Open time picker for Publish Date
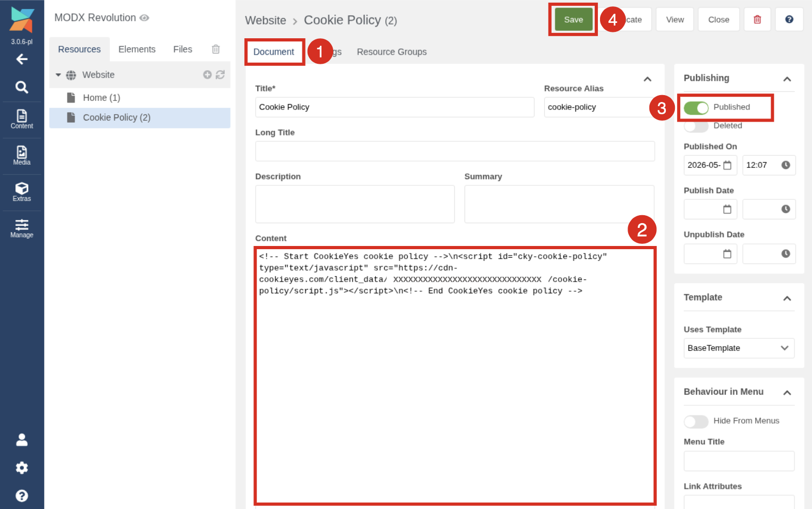This screenshot has width=812, height=509. coord(785,209)
